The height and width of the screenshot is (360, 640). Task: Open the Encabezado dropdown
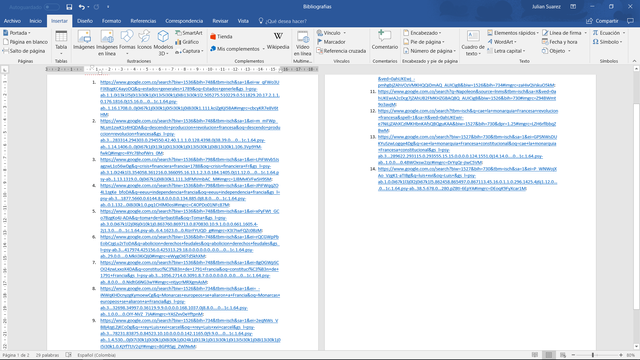coord(422,33)
